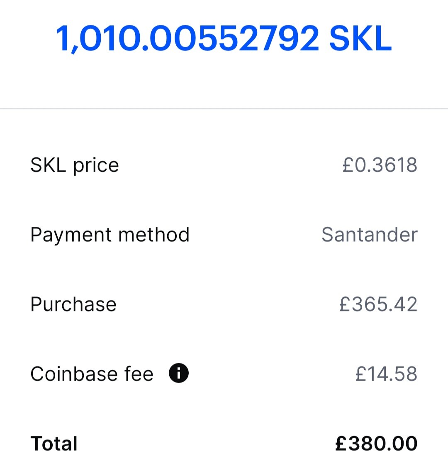The image size is (448, 476).
Task: Tap the info icon beside Coinbase fee
Action: tap(179, 373)
